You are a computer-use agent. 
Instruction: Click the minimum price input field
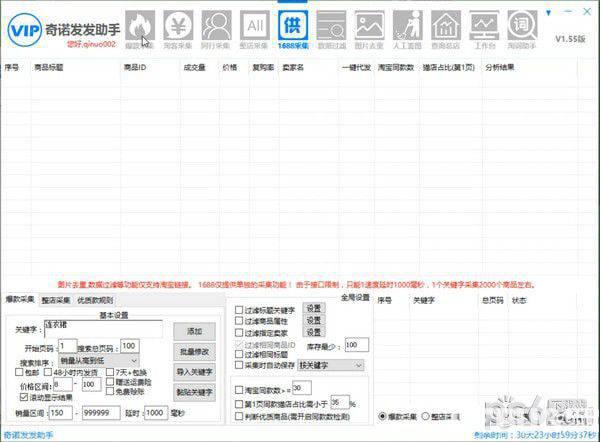(63, 385)
